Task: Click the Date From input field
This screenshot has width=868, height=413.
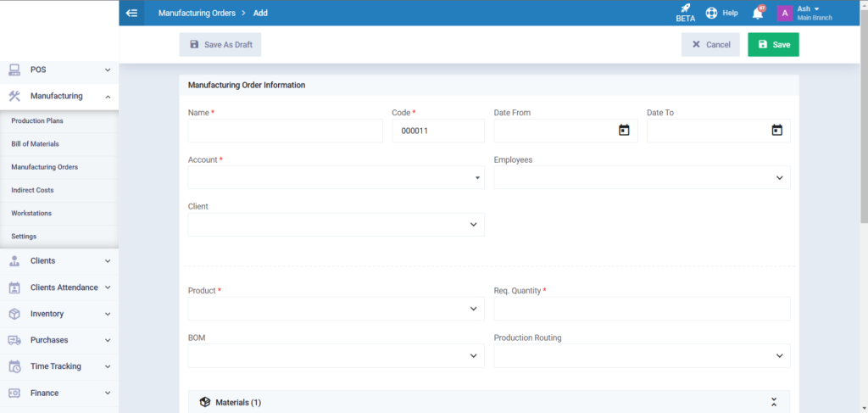Action: click(565, 131)
